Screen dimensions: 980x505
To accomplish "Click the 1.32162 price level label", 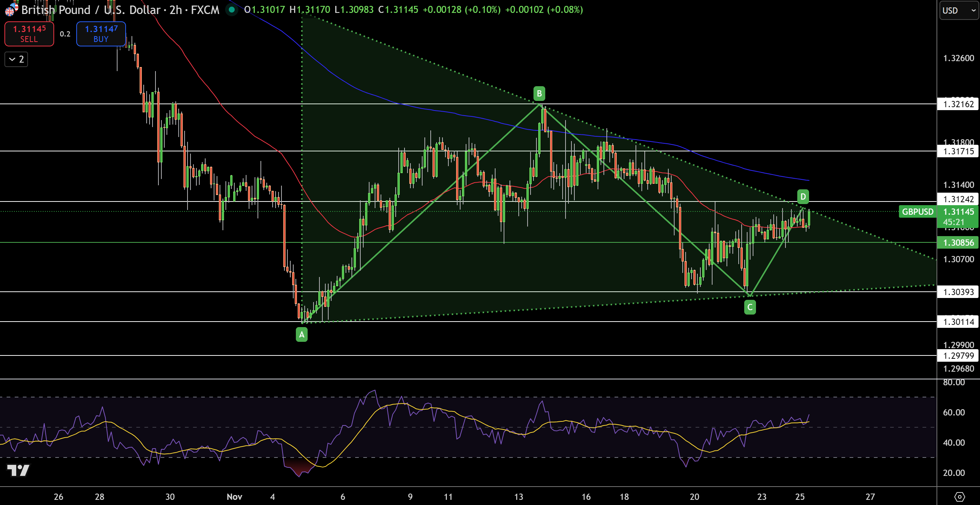I will pyautogui.click(x=958, y=104).
